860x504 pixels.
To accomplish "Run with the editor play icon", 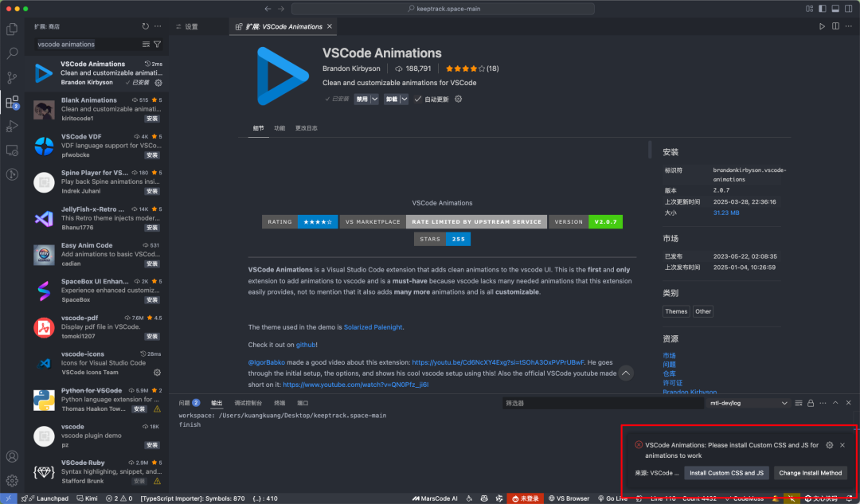I will [x=822, y=26].
